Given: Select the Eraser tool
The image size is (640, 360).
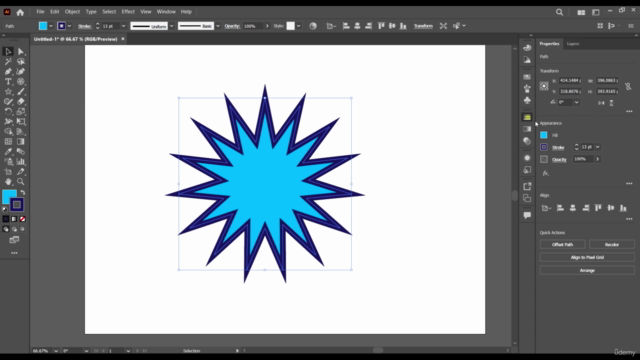Looking at the screenshot, I should (21, 102).
